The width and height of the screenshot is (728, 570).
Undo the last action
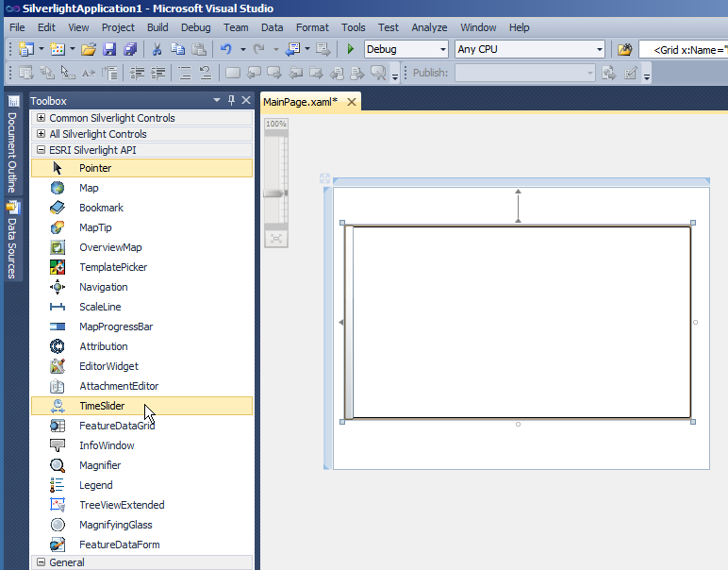click(x=226, y=49)
